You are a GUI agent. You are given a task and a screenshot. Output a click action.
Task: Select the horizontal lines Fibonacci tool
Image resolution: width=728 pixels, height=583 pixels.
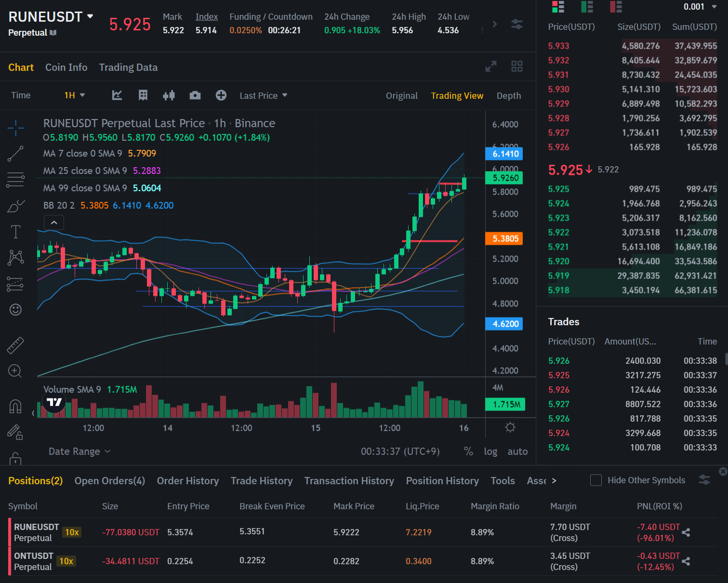click(x=15, y=180)
